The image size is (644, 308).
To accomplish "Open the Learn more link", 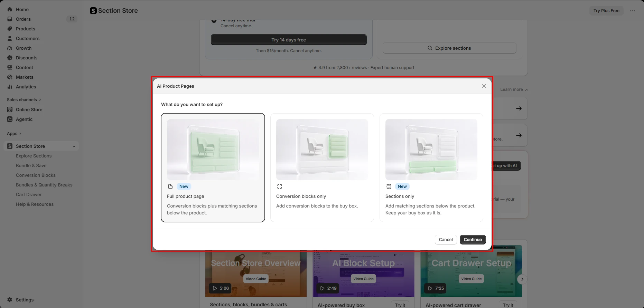I will pos(514,89).
